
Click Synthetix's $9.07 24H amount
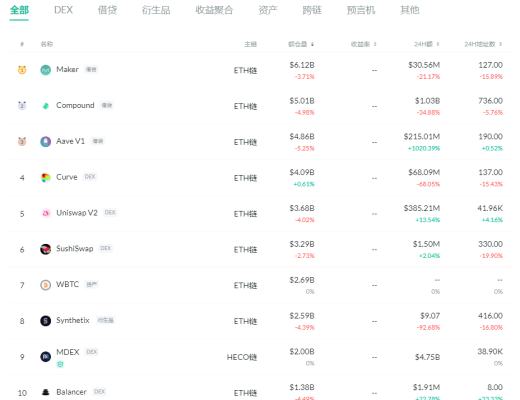click(430, 316)
